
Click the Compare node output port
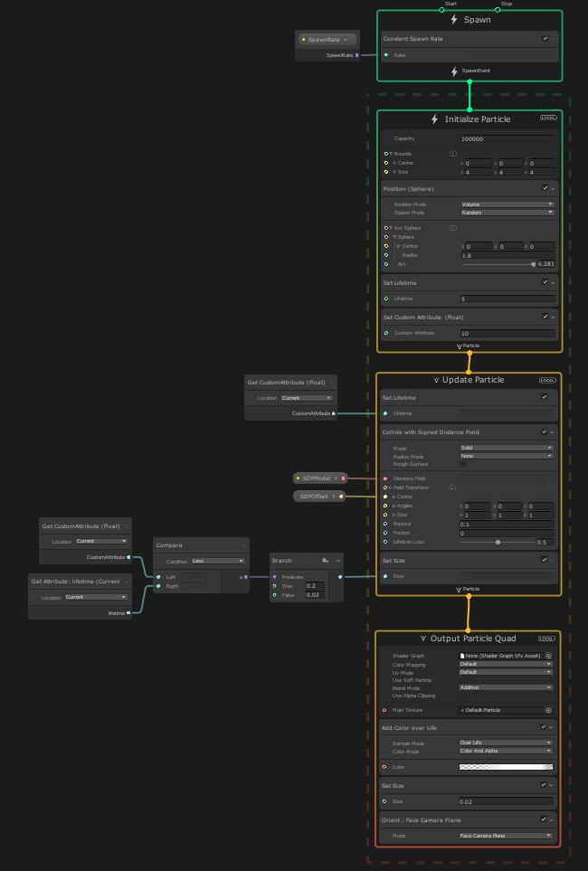point(246,577)
